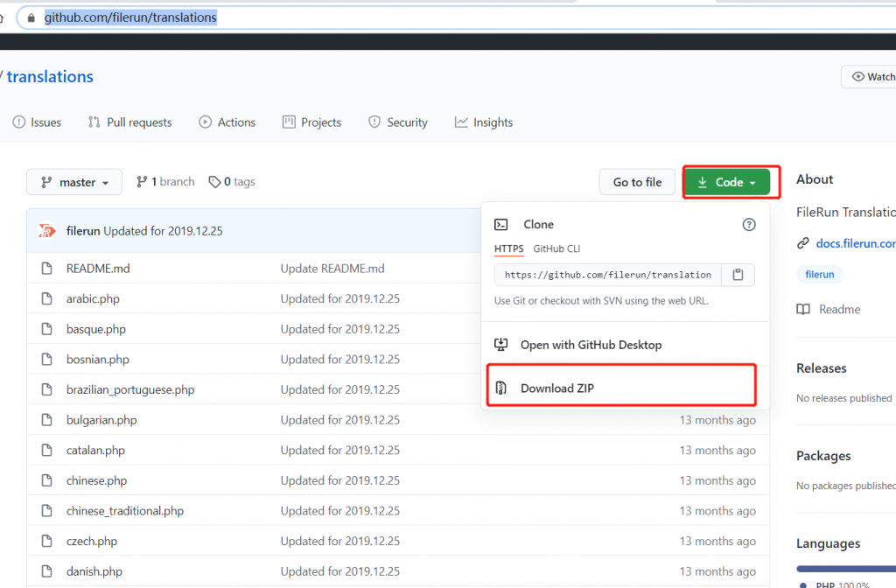Click the PHP languages progress bar

point(846,569)
